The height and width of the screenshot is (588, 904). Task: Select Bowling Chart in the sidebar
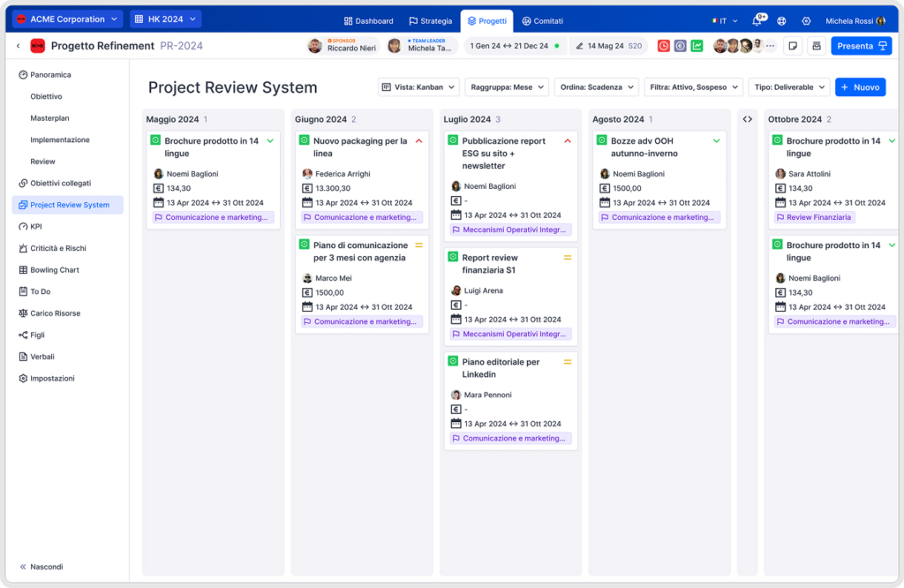[x=55, y=270]
